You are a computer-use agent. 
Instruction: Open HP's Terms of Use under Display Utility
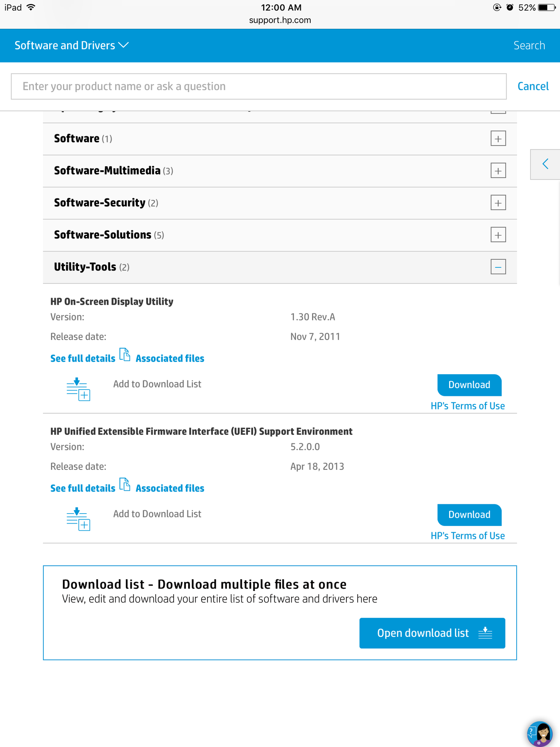467,406
